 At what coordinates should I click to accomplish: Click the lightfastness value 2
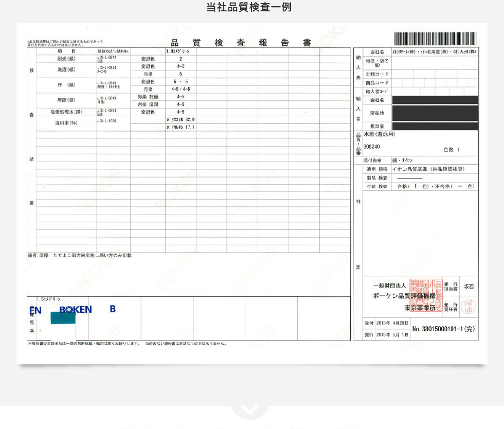tap(181, 59)
